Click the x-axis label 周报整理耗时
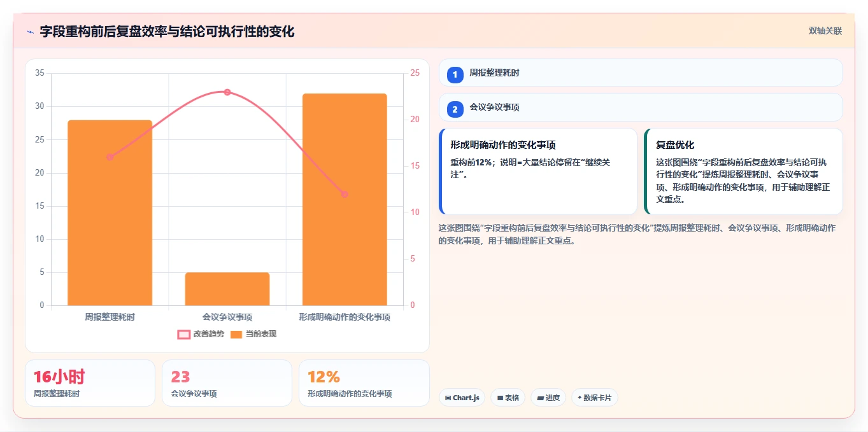 pyautogui.click(x=110, y=316)
